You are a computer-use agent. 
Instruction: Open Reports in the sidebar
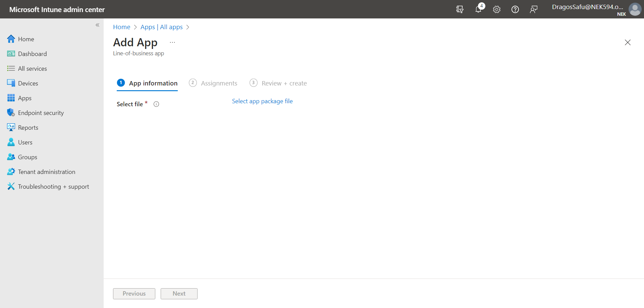pos(28,128)
